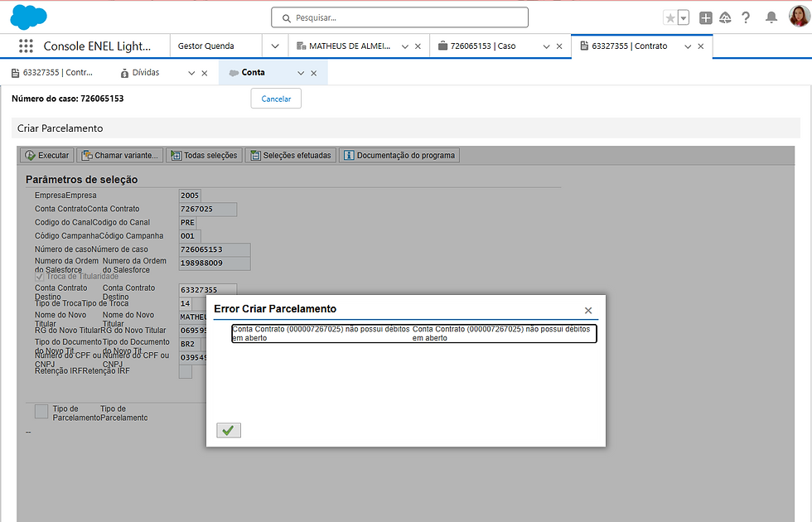Open the Trailhead guidance icon

725,18
